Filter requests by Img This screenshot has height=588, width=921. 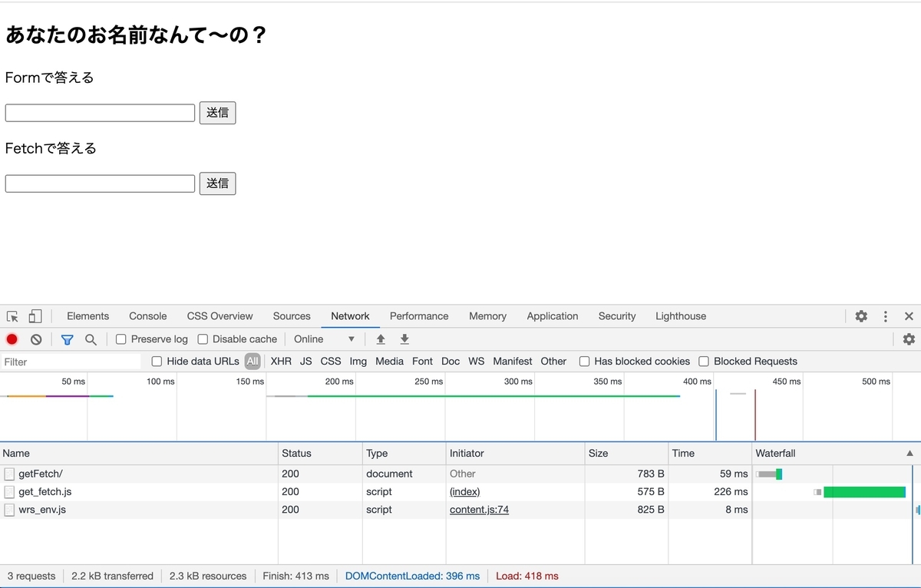358,362
